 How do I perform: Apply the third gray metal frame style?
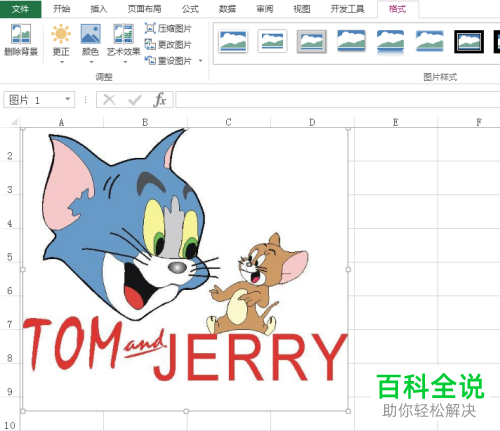click(x=312, y=41)
